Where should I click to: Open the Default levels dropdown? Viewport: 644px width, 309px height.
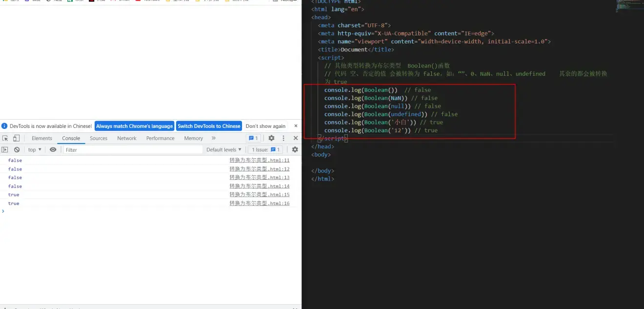tap(223, 149)
